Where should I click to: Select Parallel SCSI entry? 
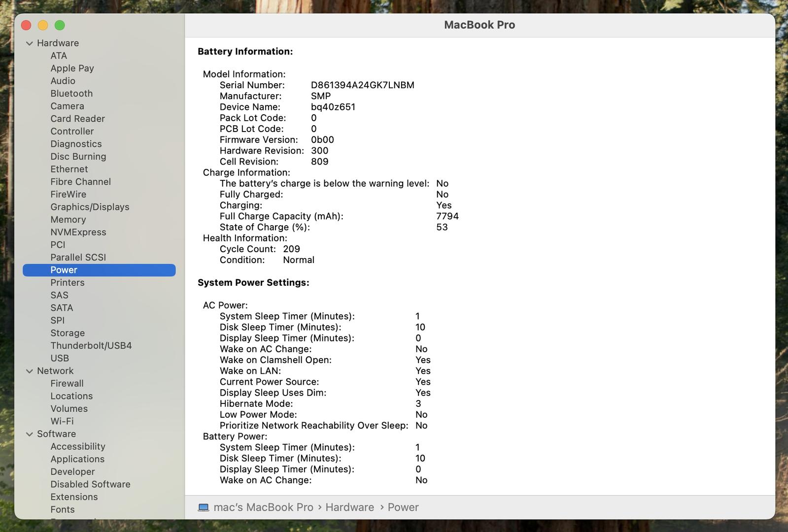tap(78, 257)
